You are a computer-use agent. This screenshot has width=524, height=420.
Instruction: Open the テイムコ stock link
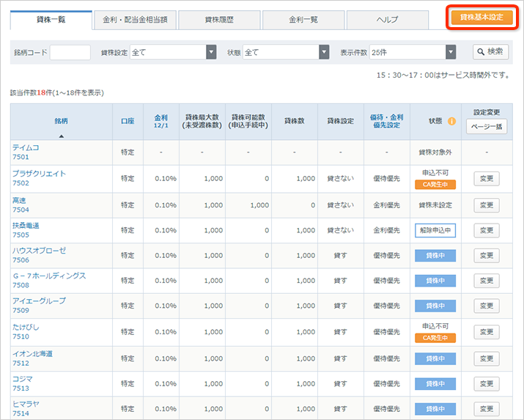click(26, 147)
